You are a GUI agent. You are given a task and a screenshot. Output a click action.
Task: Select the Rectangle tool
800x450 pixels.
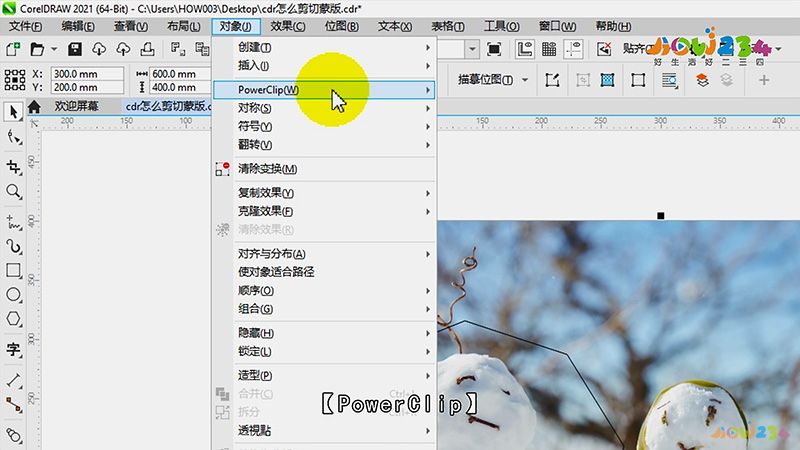(x=13, y=270)
